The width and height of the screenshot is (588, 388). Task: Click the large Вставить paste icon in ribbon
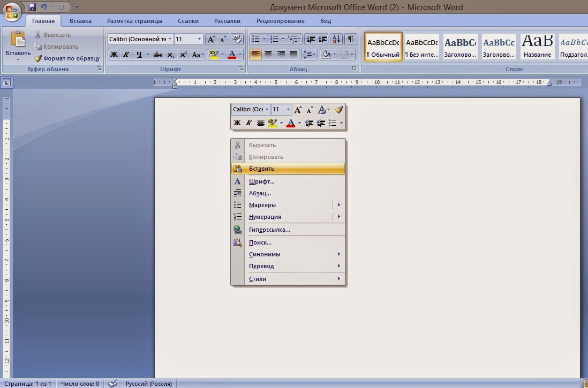click(18, 39)
